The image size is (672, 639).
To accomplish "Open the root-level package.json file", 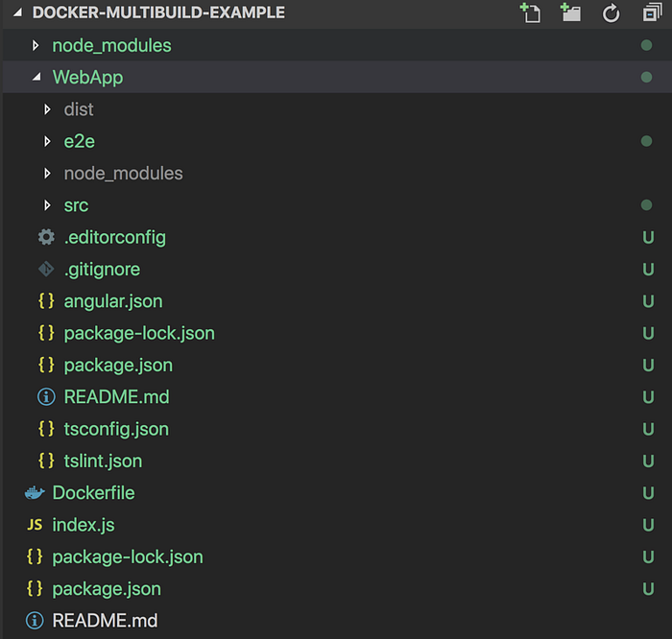I will pyautogui.click(x=107, y=589).
